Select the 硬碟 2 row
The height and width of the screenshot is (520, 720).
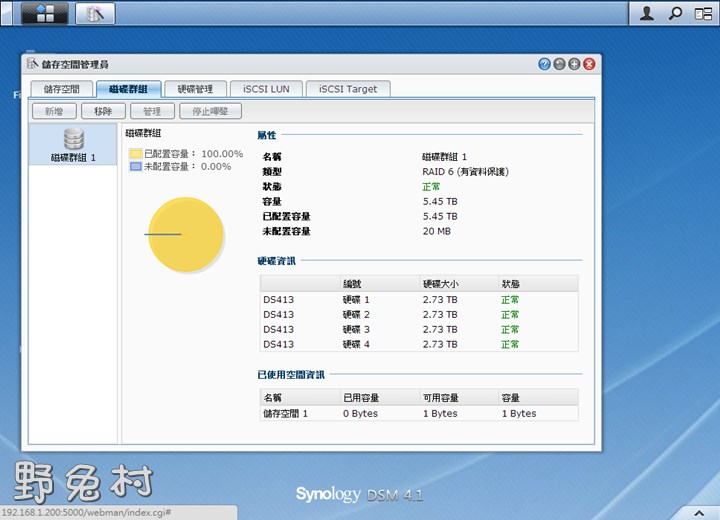coord(419,315)
